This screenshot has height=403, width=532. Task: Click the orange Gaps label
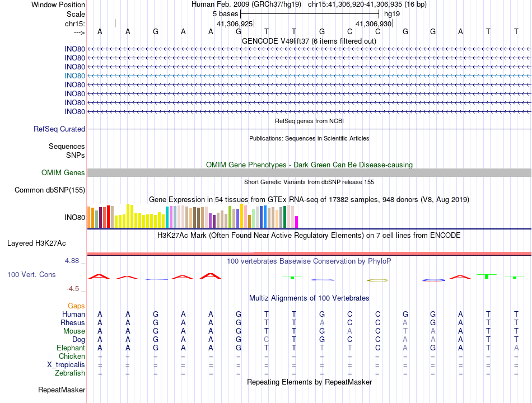(76, 306)
